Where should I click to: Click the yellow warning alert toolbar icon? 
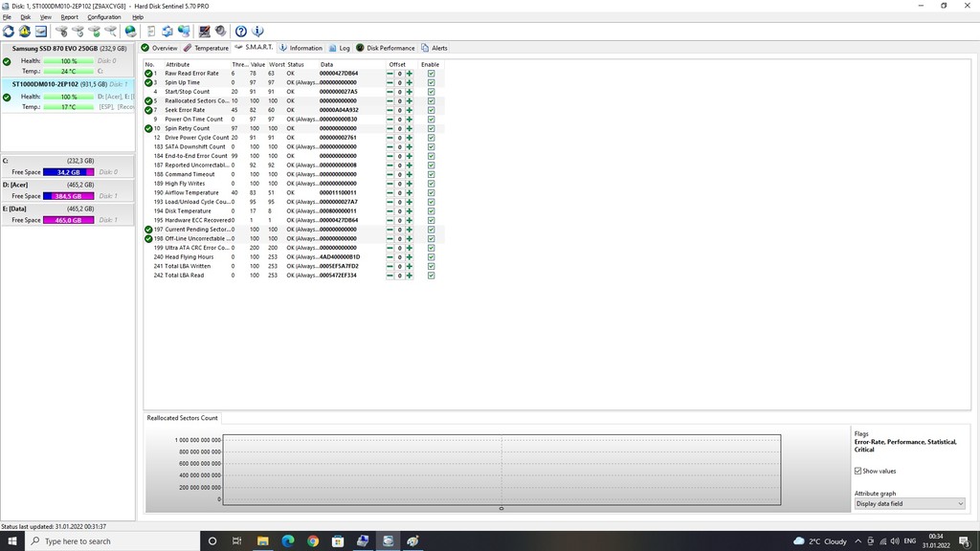24,32
